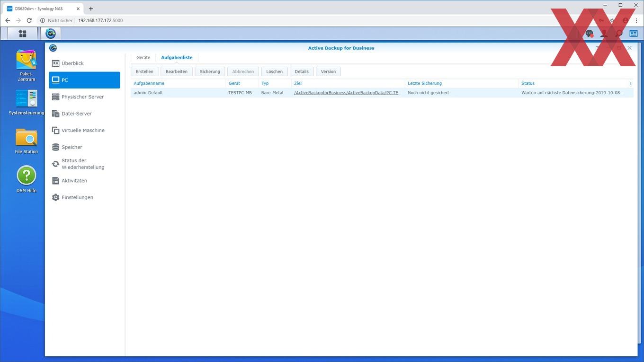
Task: Open Speicher section
Action: pyautogui.click(x=84, y=147)
